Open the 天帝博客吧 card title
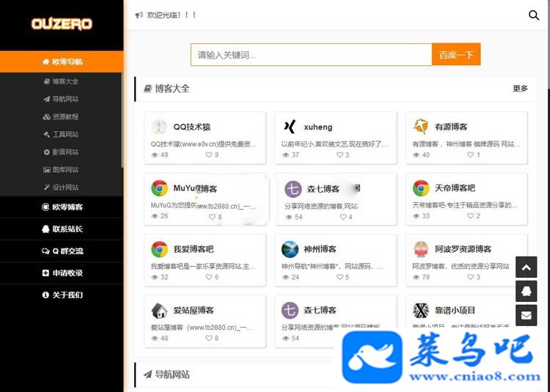Screen dimensions: 550x392 click(x=455, y=188)
